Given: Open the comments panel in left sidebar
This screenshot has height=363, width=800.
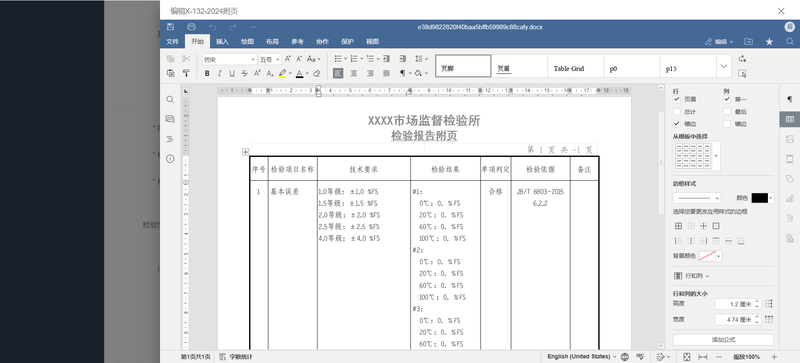Looking at the screenshot, I should pos(170,119).
